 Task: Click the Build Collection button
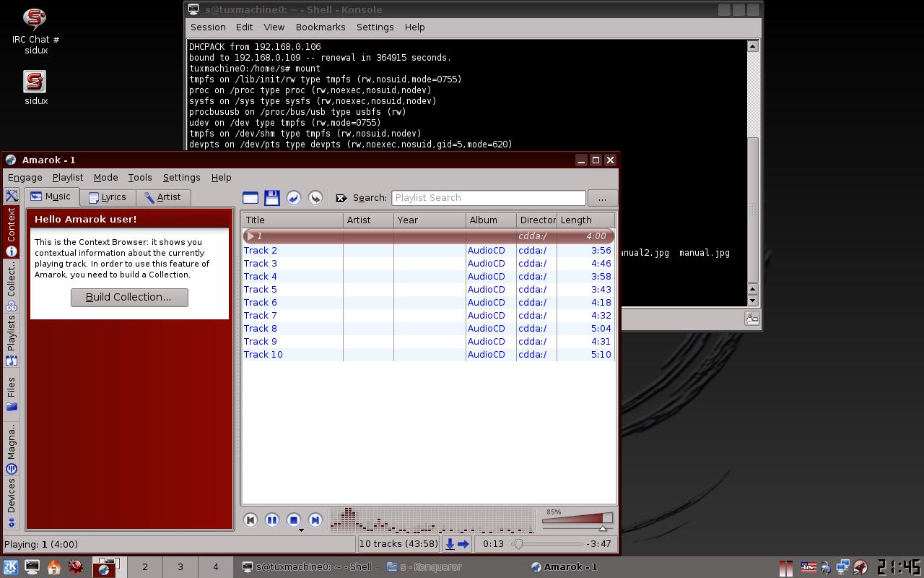[x=129, y=297]
